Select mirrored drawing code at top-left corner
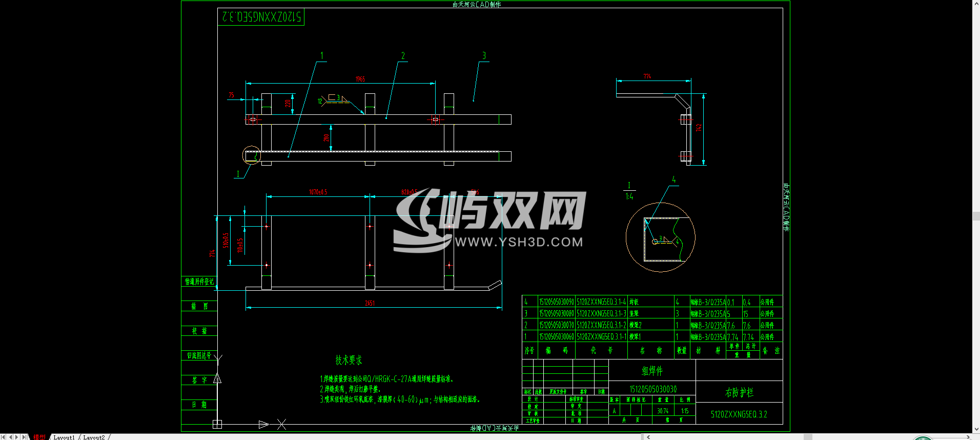The image size is (980, 440). tap(261, 16)
